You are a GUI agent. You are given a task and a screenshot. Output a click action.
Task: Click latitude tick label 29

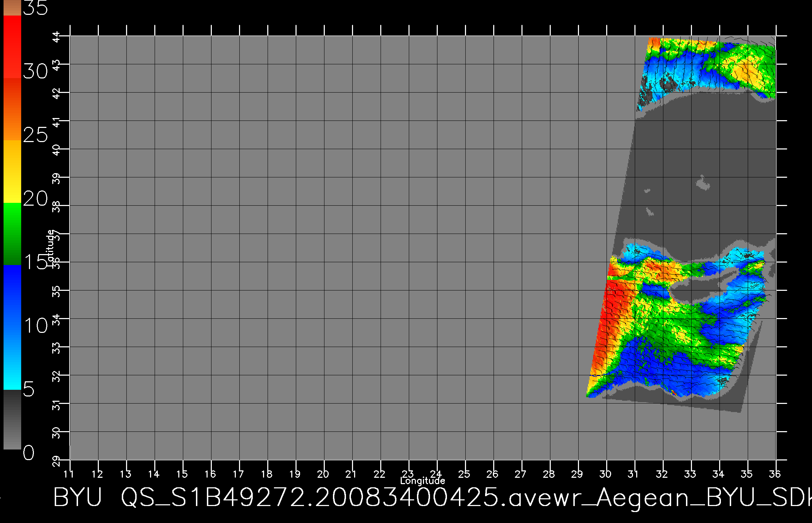coord(56,461)
